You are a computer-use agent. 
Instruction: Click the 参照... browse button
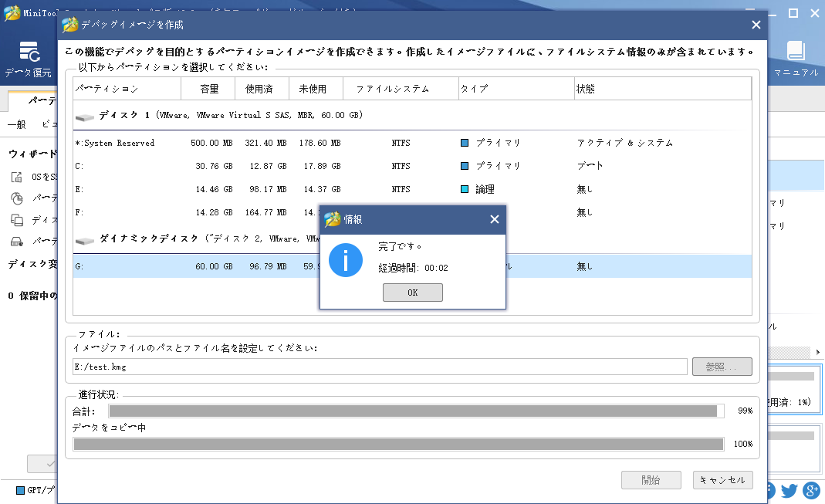[x=722, y=367]
